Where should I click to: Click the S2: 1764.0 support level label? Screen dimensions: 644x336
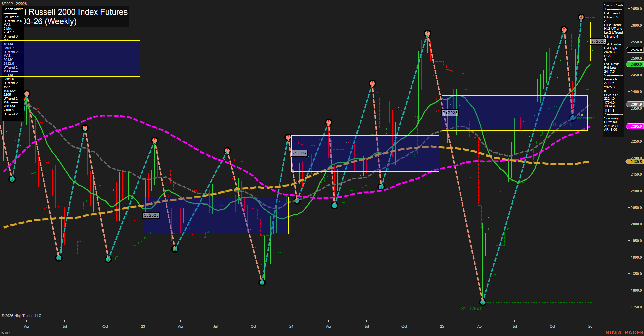click(x=471, y=308)
